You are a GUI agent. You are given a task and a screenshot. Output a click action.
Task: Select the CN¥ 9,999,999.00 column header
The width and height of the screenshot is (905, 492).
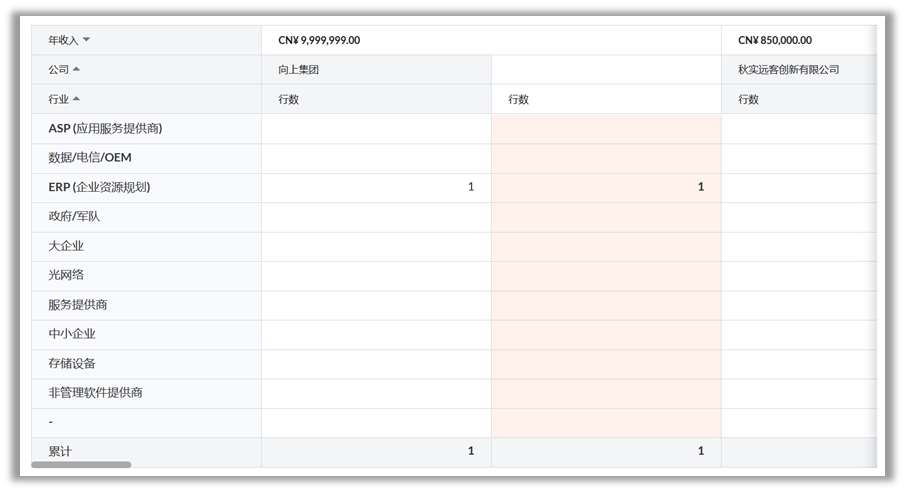[x=319, y=40]
